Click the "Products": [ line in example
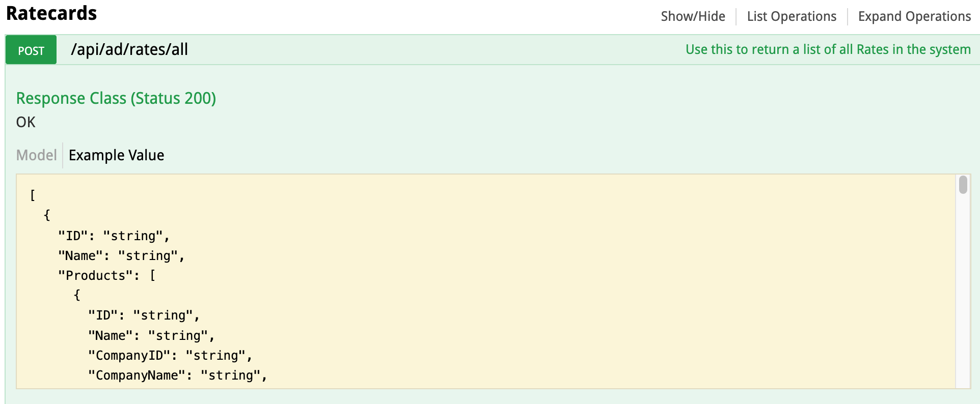The image size is (980, 404). [x=107, y=275]
